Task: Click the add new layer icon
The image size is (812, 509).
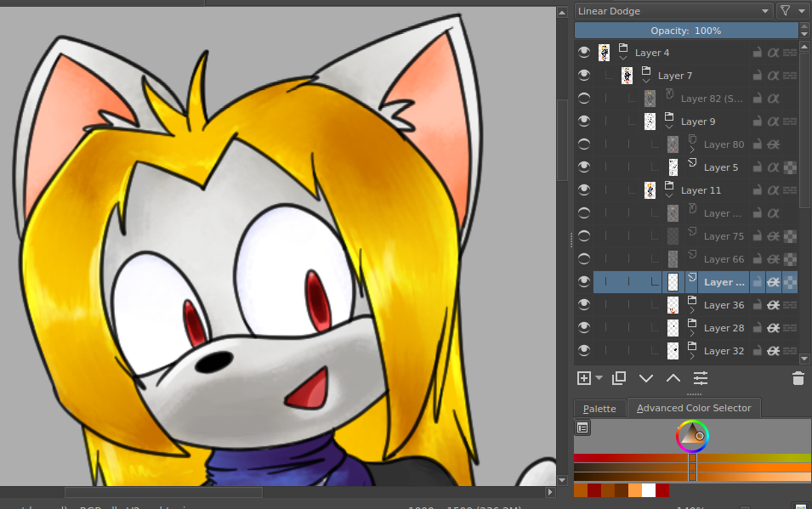Action: pos(584,378)
